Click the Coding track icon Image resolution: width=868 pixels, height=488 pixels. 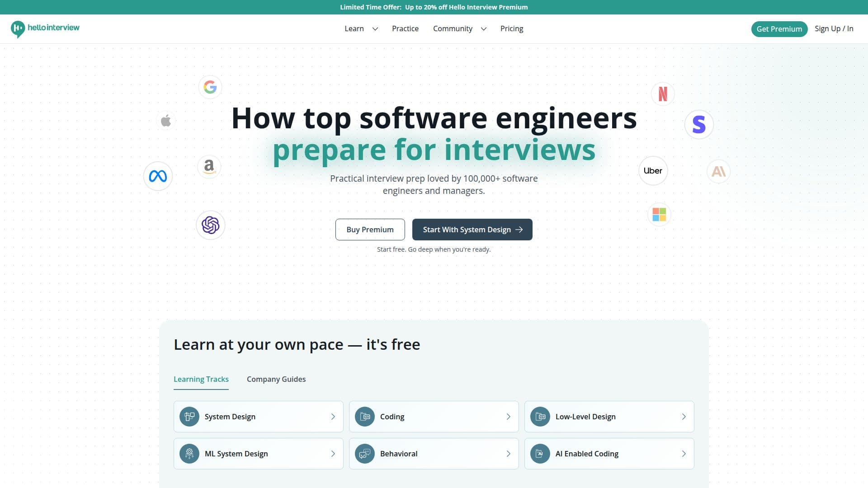pyautogui.click(x=365, y=417)
